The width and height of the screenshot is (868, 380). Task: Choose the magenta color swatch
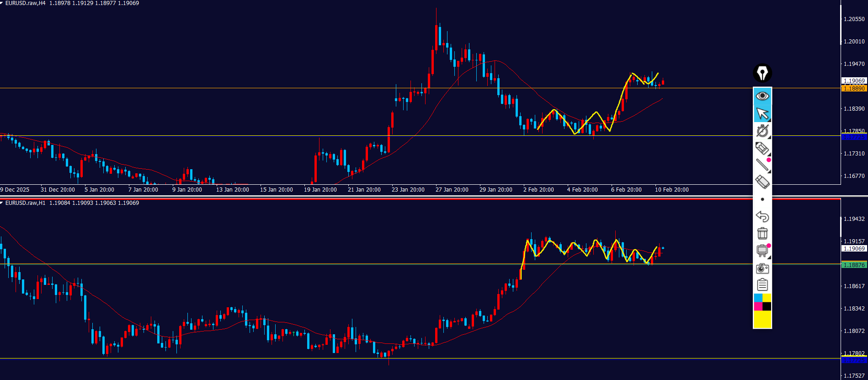click(758, 306)
